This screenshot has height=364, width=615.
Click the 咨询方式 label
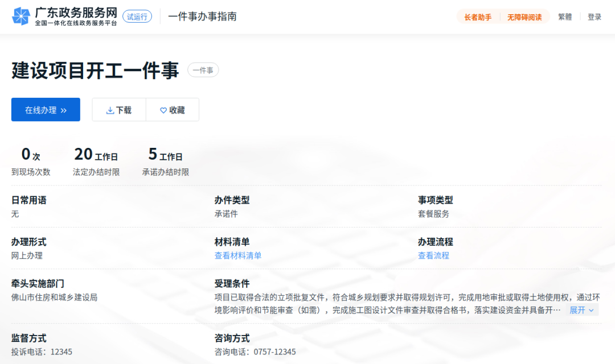(232, 338)
